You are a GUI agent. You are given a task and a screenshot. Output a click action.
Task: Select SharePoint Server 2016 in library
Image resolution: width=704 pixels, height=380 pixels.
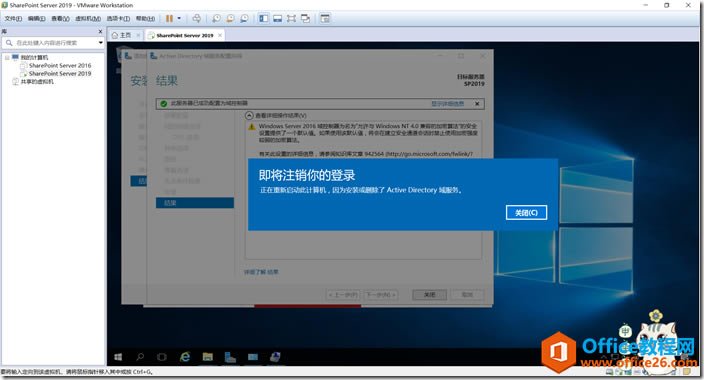[60, 66]
